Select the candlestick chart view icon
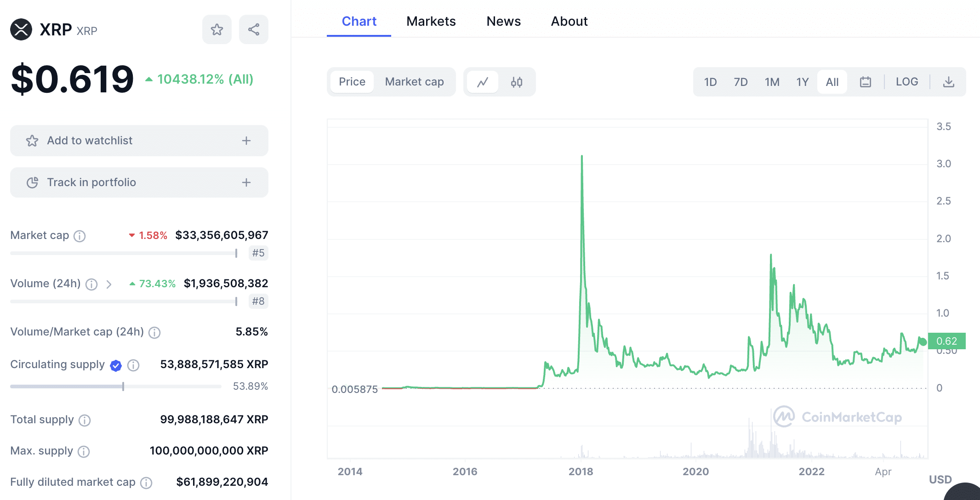 pyautogui.click(x=517, y=82)
